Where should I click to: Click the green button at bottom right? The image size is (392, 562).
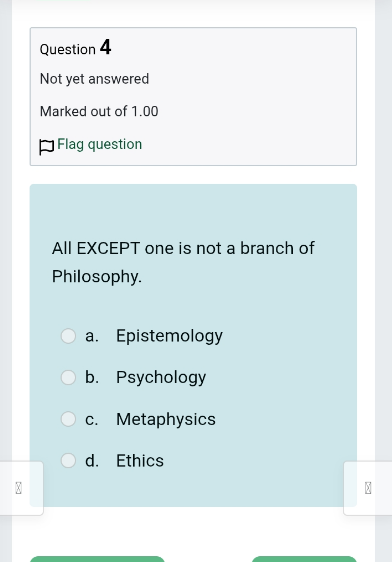point(304,559)
